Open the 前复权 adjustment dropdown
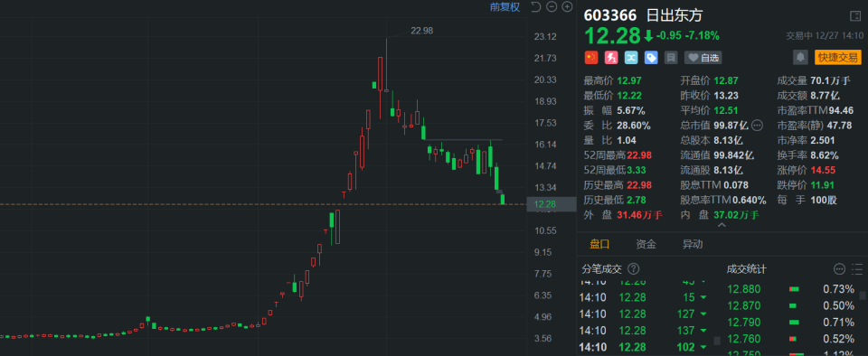 coord(505,7)
